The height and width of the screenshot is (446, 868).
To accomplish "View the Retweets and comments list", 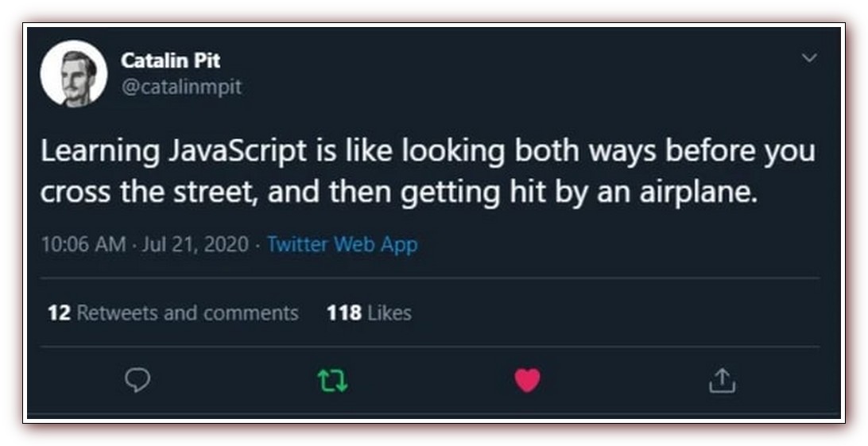I will pos(188,313).
